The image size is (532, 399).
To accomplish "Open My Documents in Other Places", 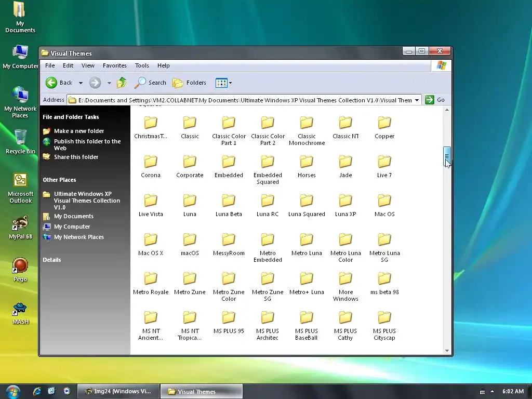I will click(74, 216).
